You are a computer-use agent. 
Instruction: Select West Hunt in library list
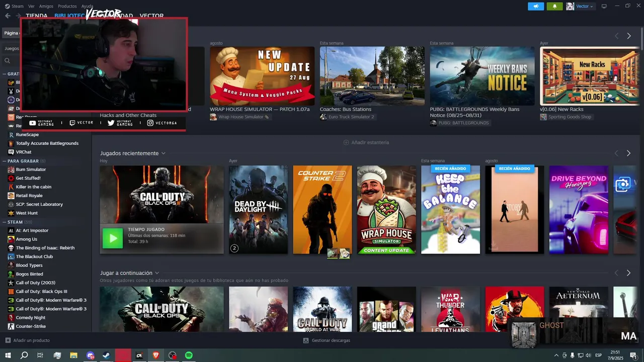[x=27, y=213]
